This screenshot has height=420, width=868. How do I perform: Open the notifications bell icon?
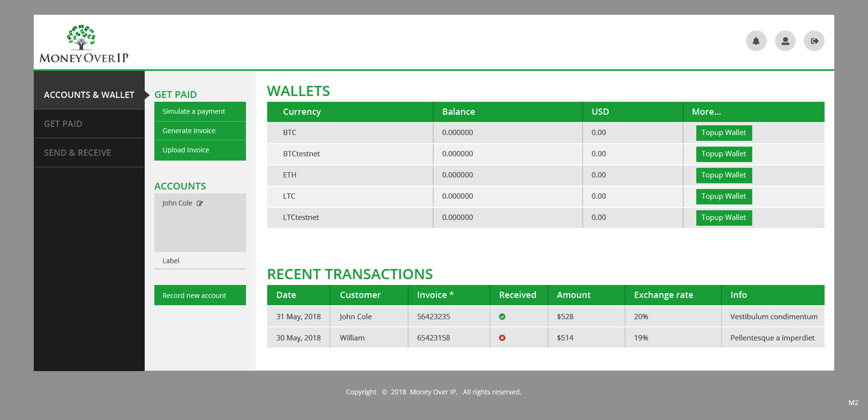[x=756, y=41]
